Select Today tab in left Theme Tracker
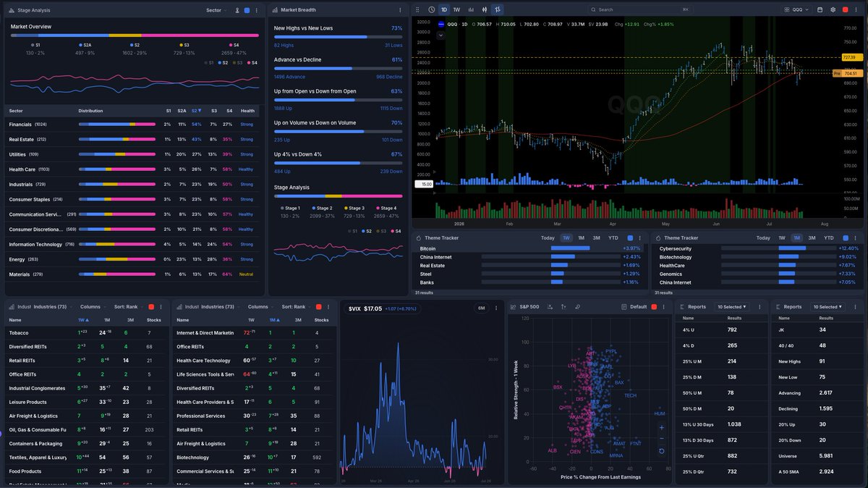This screenshot has width=868, height=488. click(548, 237)
